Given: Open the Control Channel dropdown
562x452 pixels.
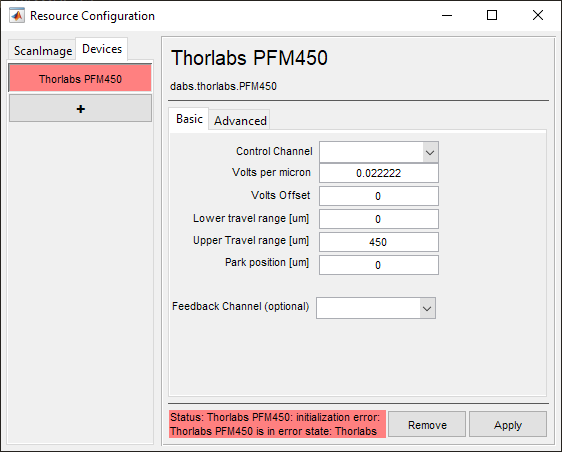Looking at the screenshot, I should (x=379, y=152).
